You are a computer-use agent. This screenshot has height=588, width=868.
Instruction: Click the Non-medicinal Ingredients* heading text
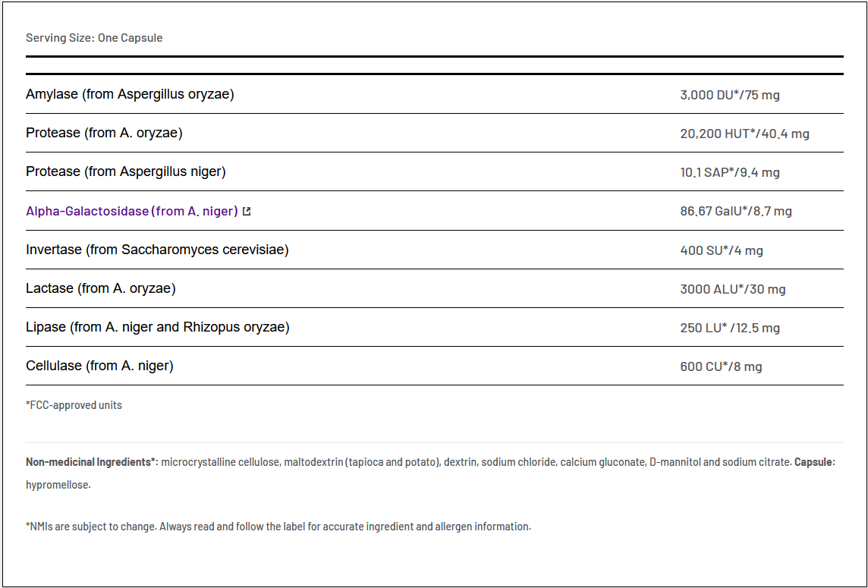point(92,461)
